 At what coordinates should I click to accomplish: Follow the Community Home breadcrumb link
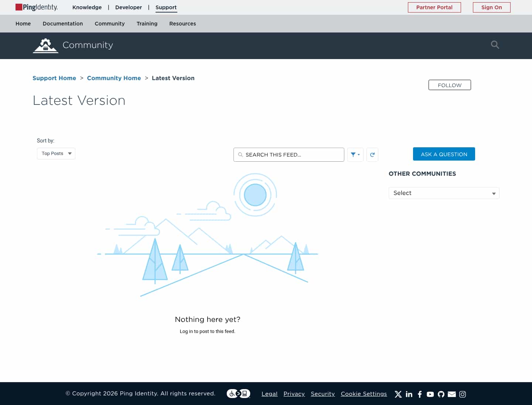pos(114,78)
